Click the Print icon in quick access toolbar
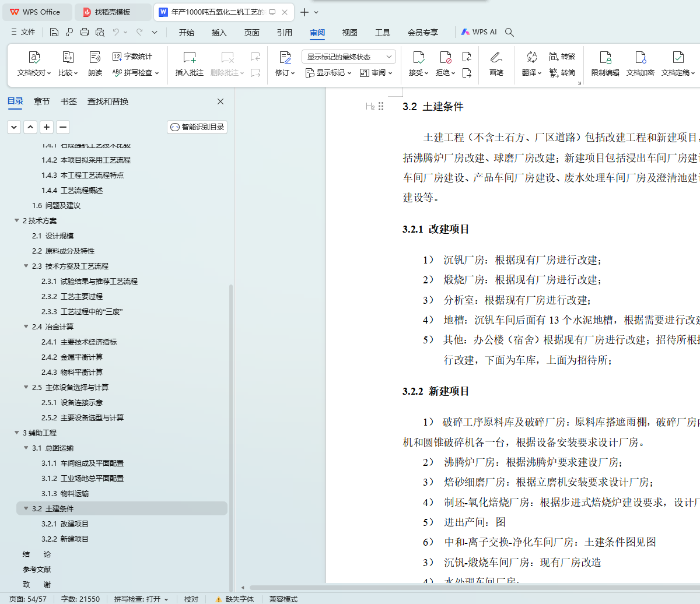Viewport: 700px width, 604px height. tap(85, 32)
